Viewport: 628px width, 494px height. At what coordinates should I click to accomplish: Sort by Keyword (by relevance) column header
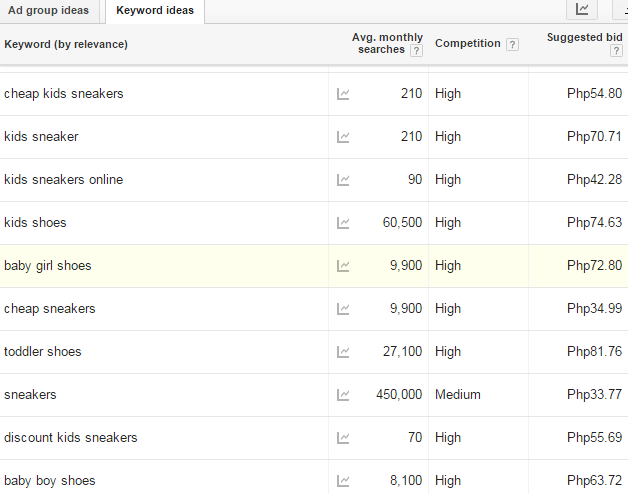(x=66, y=44)
